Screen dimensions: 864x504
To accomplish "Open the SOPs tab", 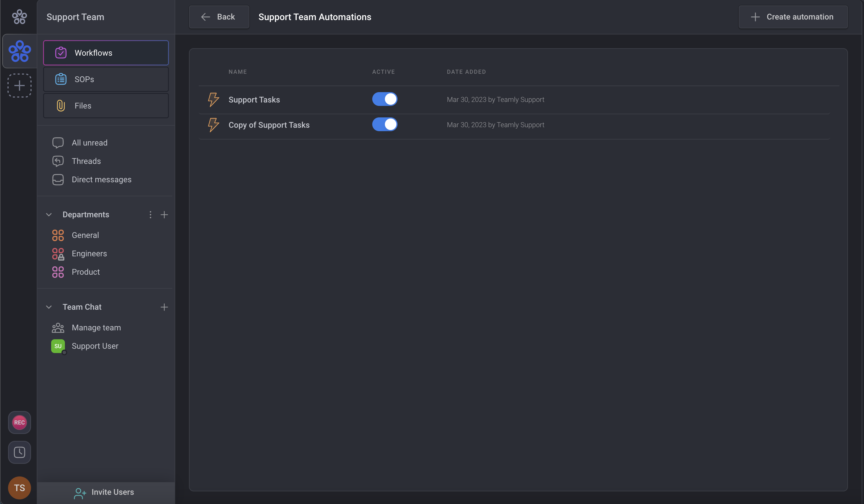I will click(x=106, y=79).
